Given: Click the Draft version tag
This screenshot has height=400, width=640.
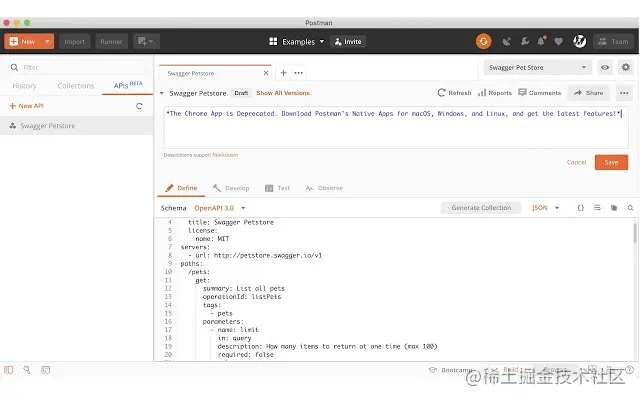Looking at the screenshot, I should [x=241, y=93].
